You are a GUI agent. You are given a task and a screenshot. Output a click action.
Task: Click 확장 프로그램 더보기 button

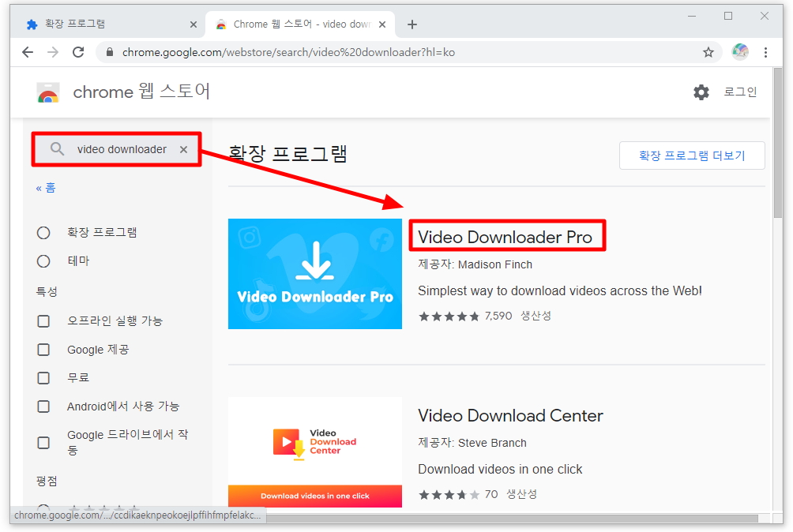click(692, 155)
